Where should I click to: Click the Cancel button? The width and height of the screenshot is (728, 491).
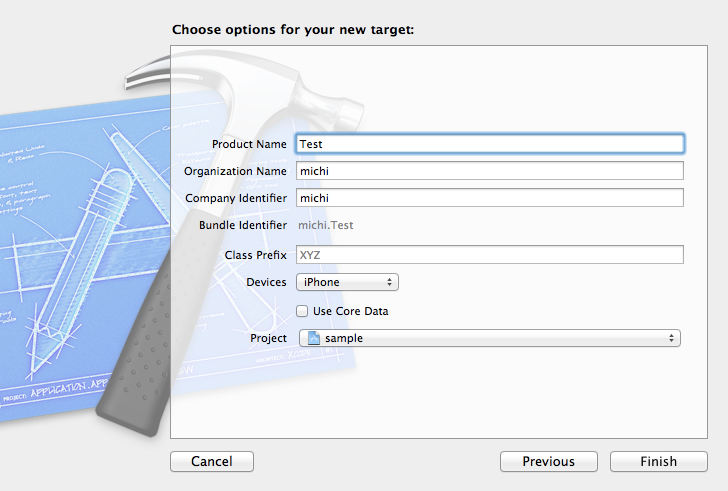[212, 461]
